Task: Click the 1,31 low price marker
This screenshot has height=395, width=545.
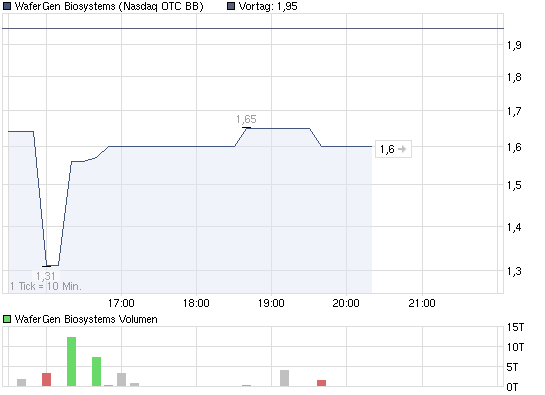Action: (x=46, y=276)
